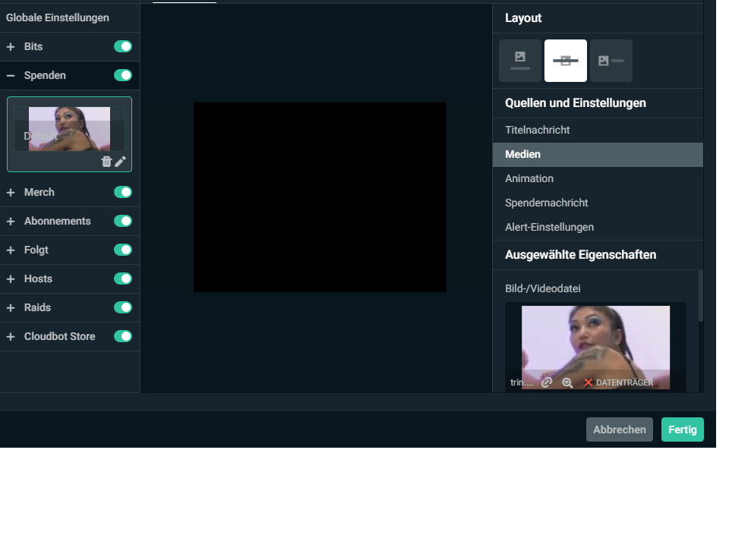Pick the image-beside-text layout icon

click(x=611, y=61)
